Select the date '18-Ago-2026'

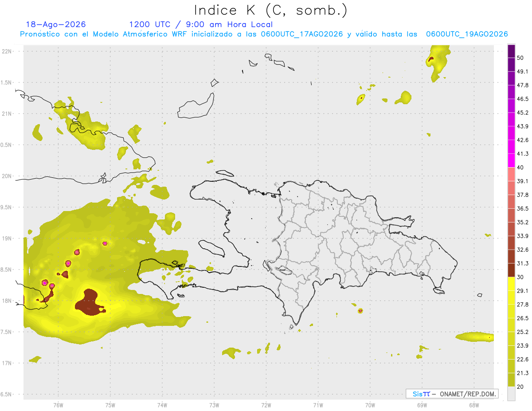[x=56, y=24]
